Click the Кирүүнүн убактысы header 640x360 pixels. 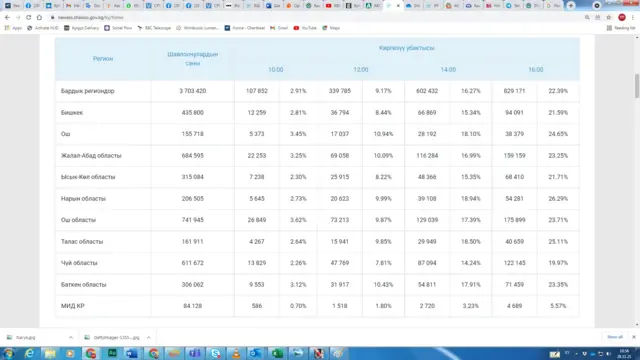(407, 48)
